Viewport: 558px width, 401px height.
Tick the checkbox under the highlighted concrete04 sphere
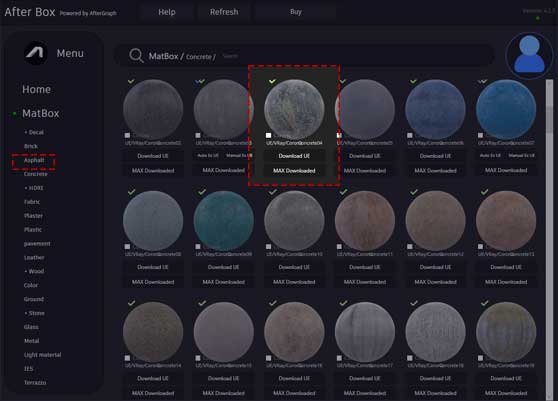(x=268, y=135)
